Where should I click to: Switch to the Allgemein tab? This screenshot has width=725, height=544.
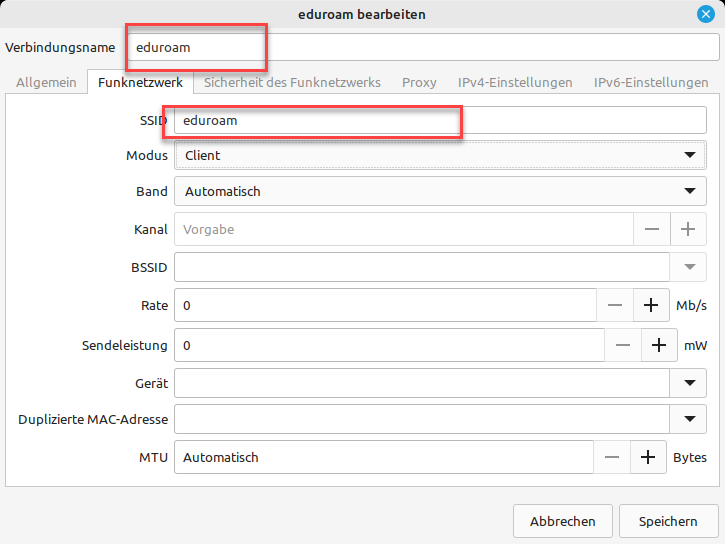tap(46, 82)
